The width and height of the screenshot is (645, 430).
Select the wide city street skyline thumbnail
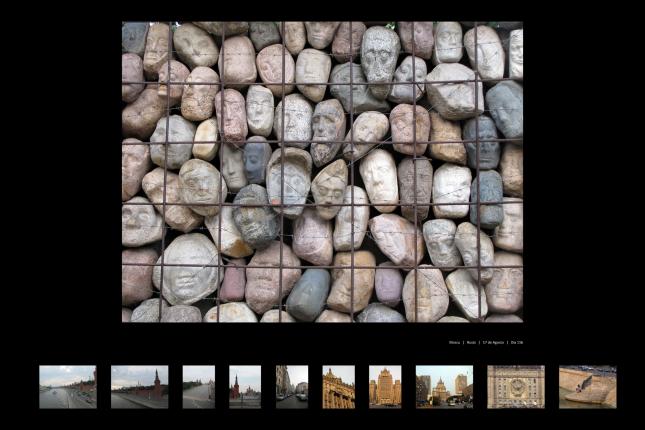(444, 386)
